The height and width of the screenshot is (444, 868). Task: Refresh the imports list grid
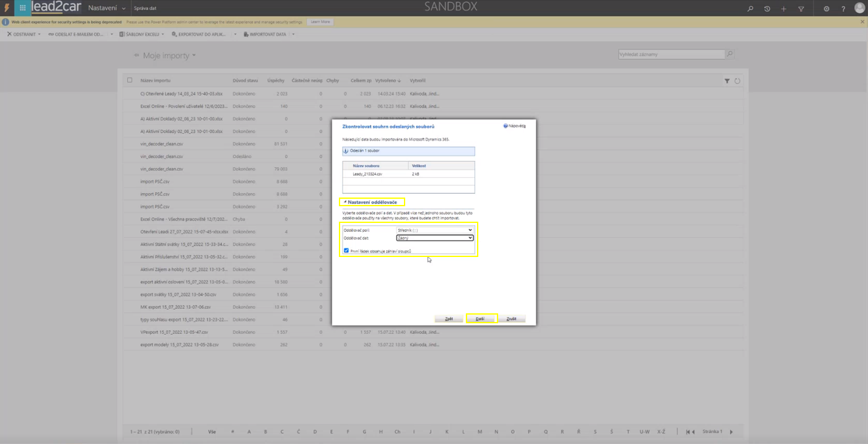pos(737,81)
